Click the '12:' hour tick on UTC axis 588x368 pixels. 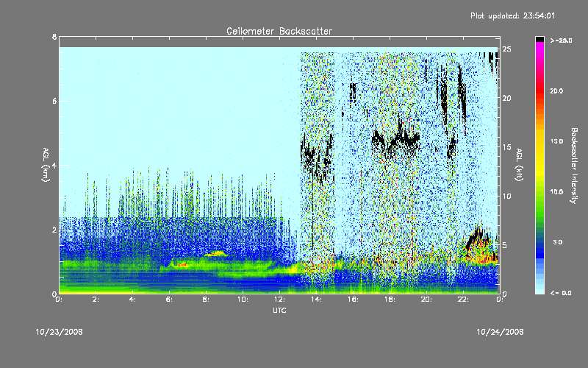pyautogui.click(x=280, y=300)
